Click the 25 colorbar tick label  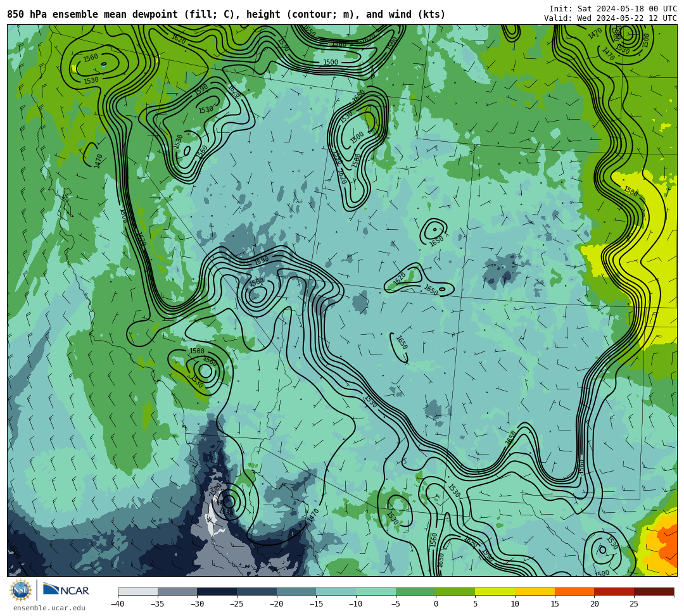(x=634, y=604)
